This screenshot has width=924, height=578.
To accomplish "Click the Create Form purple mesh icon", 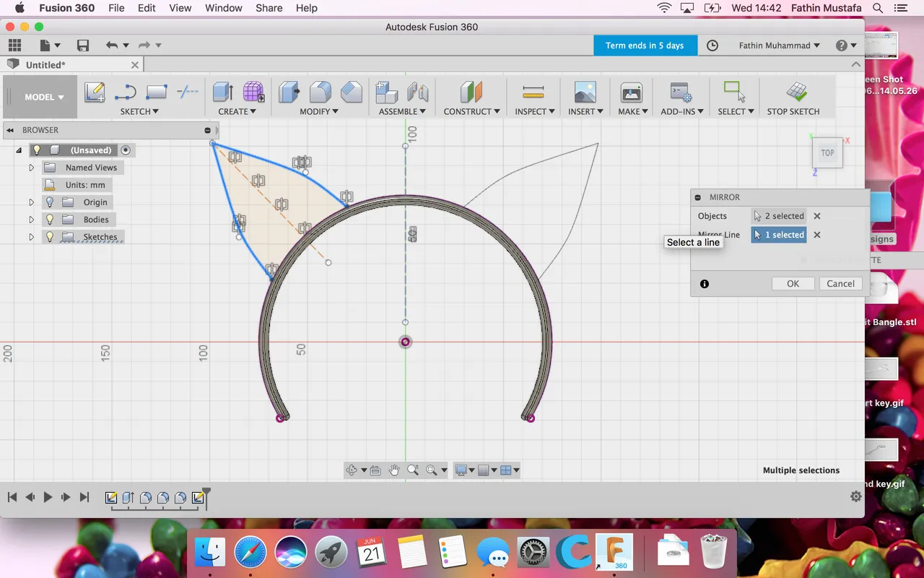I will (x=253, y=92).
